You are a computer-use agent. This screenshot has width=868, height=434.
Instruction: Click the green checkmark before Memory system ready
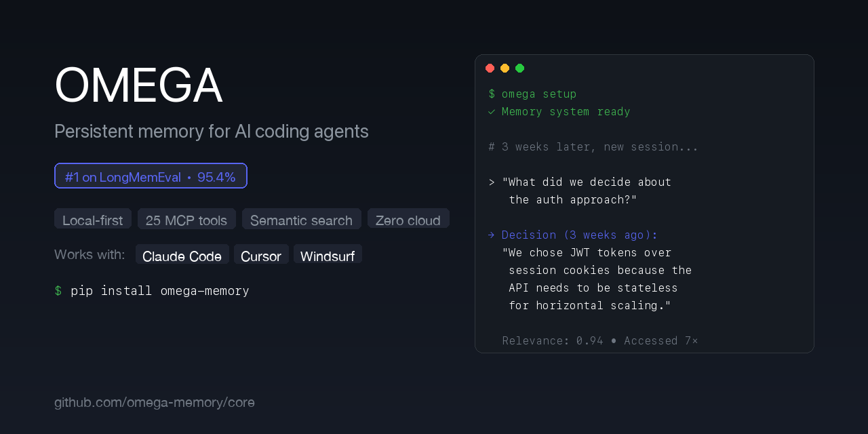tap(492, 112)
